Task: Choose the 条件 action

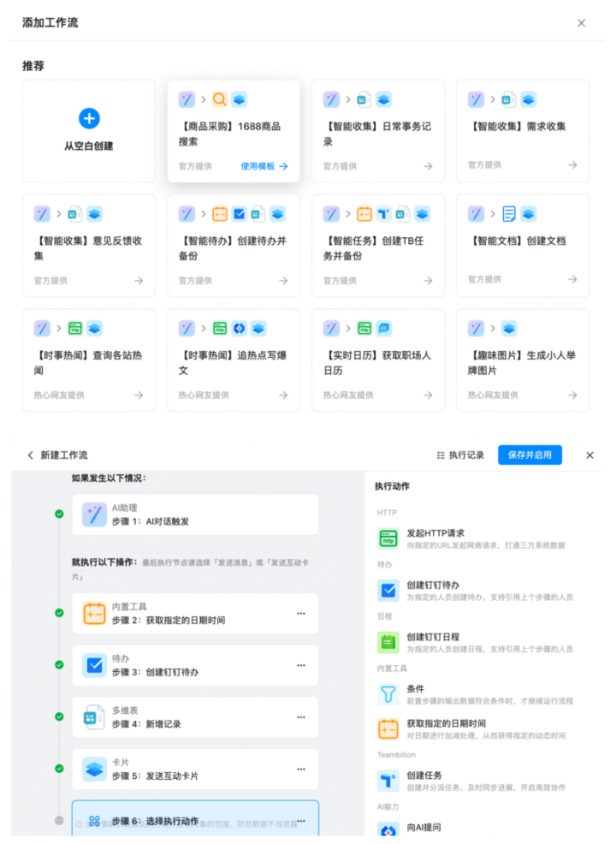Action: [x=477, y=694]
